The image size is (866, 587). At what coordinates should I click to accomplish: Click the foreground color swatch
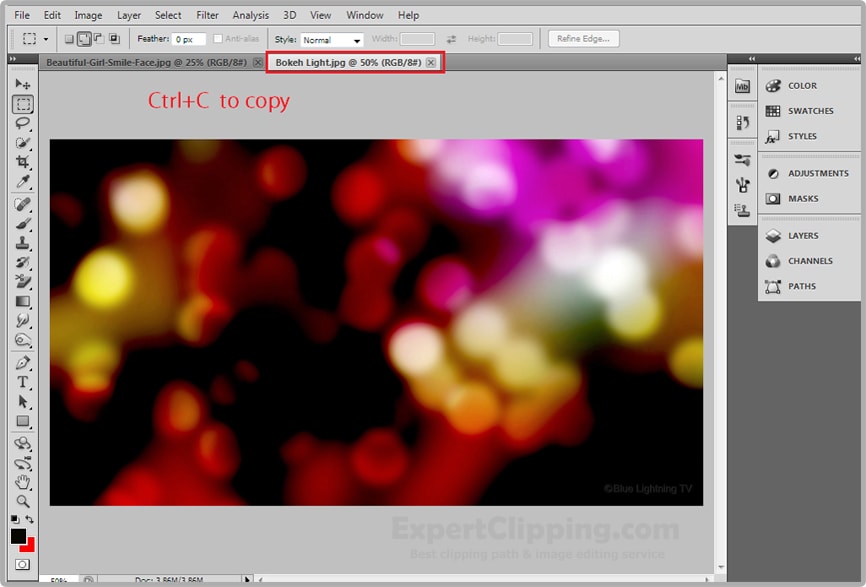pyautogui.click(x=18, y=537)
